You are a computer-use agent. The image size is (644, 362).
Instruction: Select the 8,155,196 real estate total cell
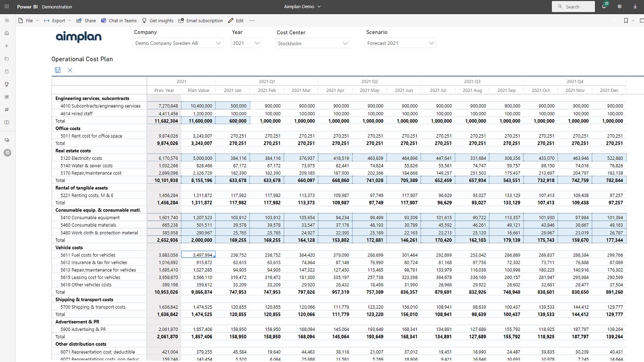click(x=198, y=181)
